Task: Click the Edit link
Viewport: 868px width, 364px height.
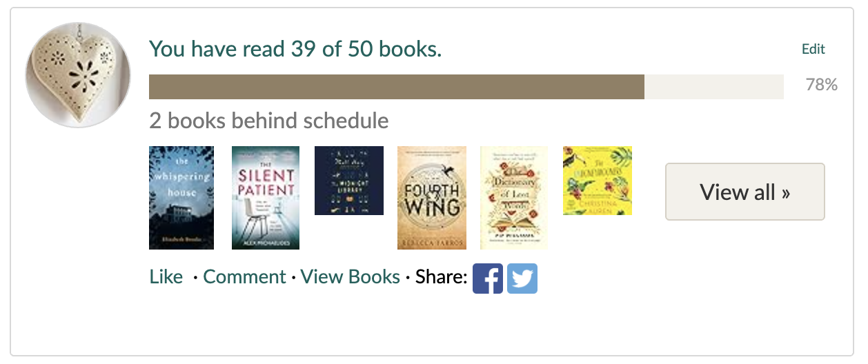Action: point(813,49)
